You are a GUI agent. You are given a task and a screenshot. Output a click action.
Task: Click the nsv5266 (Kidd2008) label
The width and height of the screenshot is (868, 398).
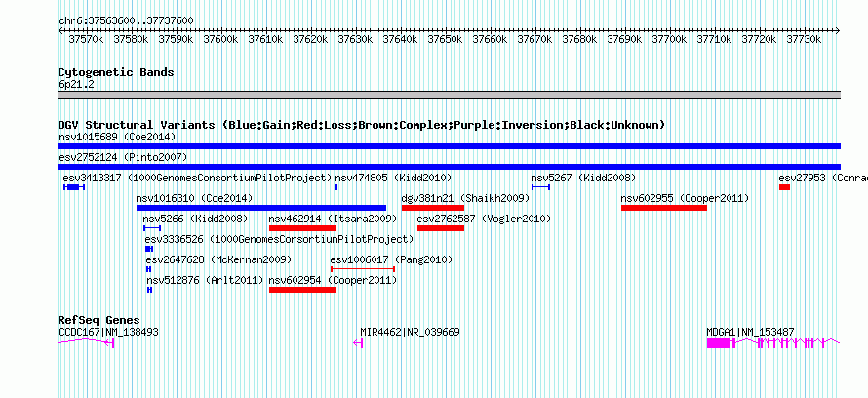click(195, 219)
